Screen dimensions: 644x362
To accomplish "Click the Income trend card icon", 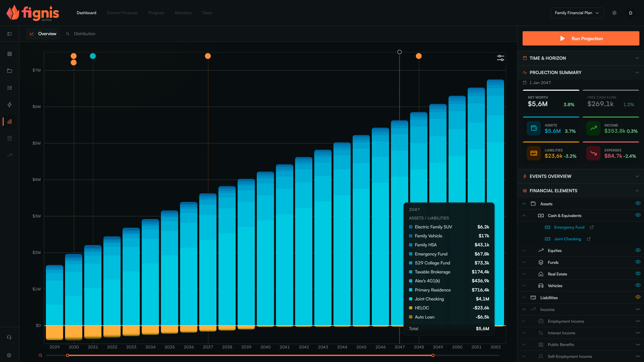I will click(593, 128).
